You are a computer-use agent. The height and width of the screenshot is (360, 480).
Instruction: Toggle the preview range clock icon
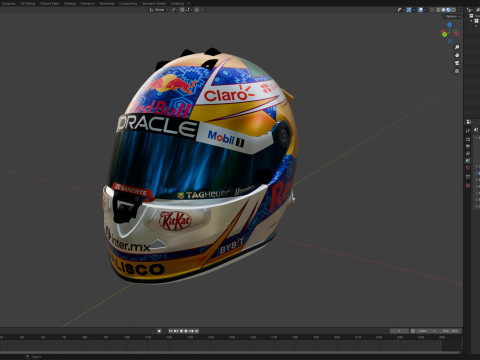413,331
